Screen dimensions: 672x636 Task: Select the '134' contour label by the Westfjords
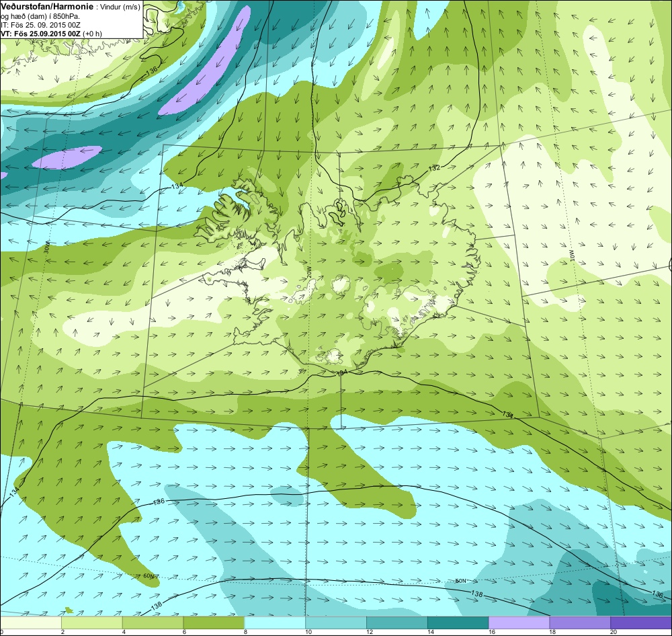pos(177,186)
